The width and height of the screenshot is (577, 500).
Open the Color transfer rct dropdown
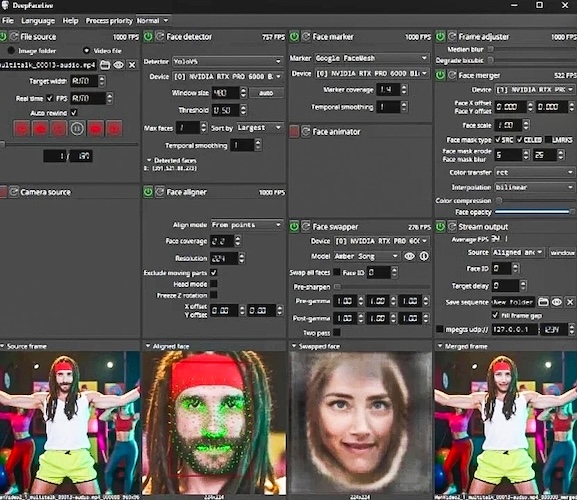pos(534,172)
